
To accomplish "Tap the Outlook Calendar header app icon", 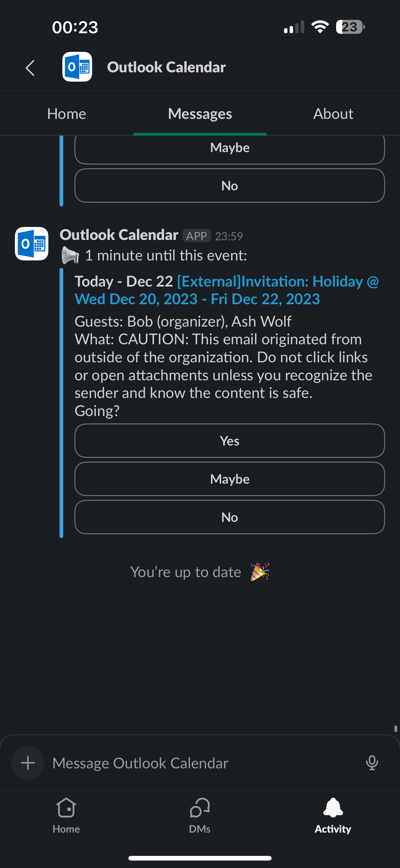I will [77, 67].
